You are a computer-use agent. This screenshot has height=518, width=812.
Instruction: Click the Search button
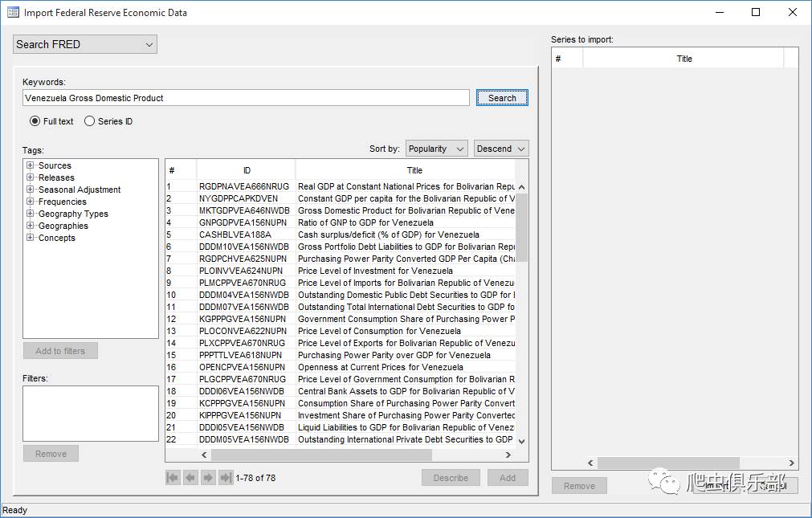coord(502,98)
